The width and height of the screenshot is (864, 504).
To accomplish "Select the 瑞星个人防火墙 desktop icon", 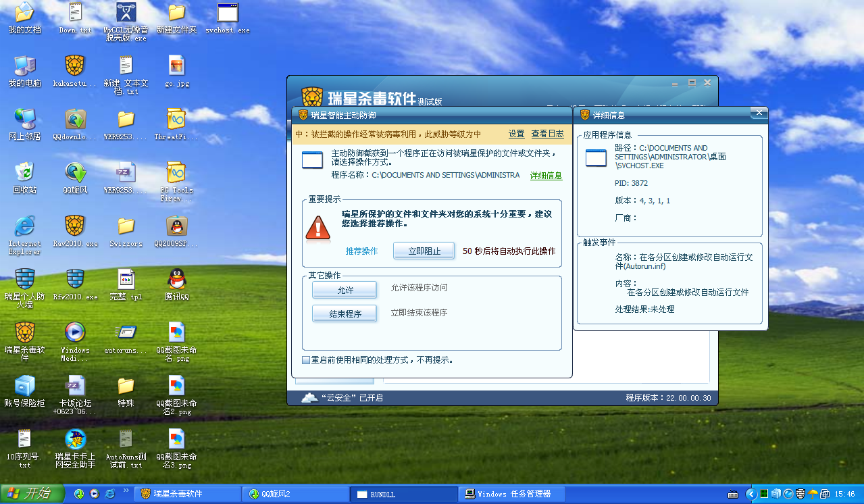I will [x=25, y=288].
